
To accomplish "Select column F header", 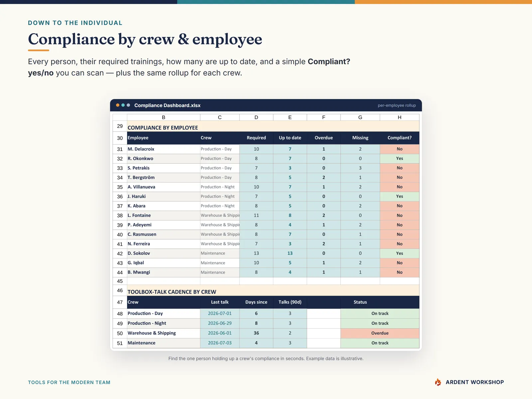I will [x=324, y=117].
